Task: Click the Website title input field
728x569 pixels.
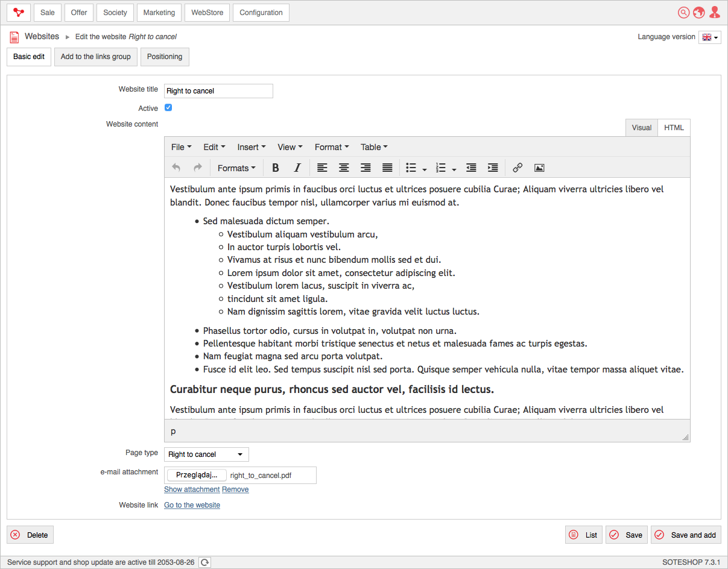Action: (218, 91)
